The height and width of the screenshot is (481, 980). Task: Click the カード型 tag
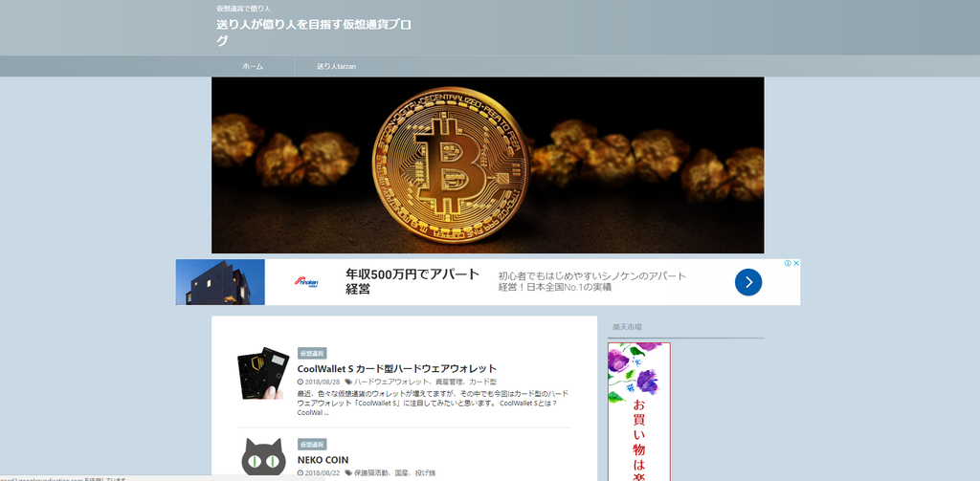click(x=483, y=382)
